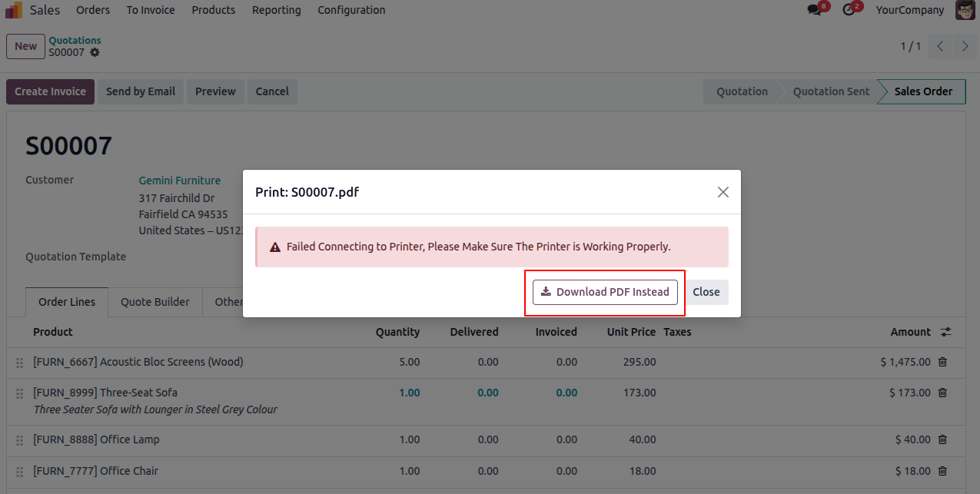Open the Configuration menu
Screen dimensions: 980x494
pos(351,10)
